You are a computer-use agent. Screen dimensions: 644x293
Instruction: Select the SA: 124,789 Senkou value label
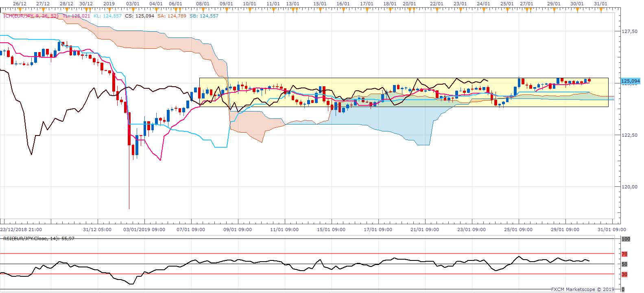coord(172,16)
